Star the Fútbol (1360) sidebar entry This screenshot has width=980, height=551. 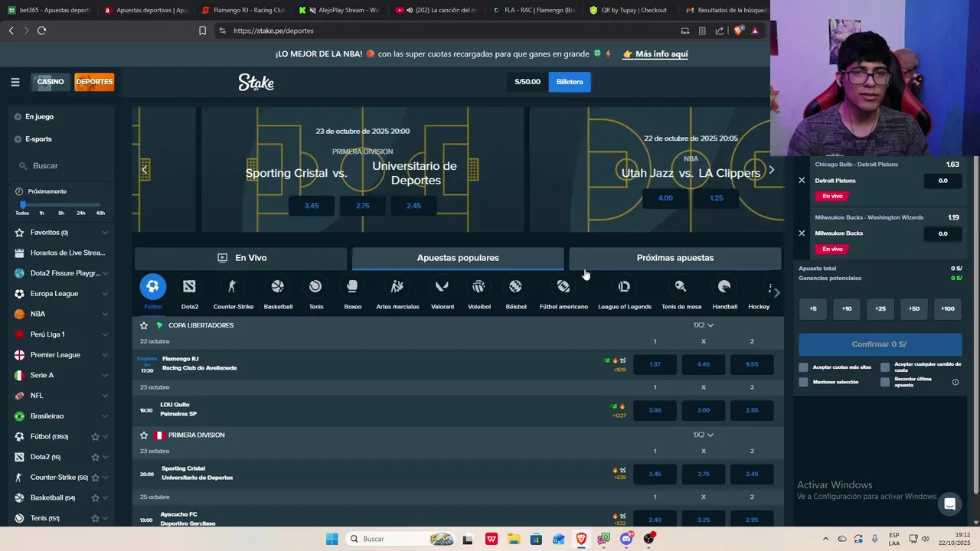tap(96, 436)
